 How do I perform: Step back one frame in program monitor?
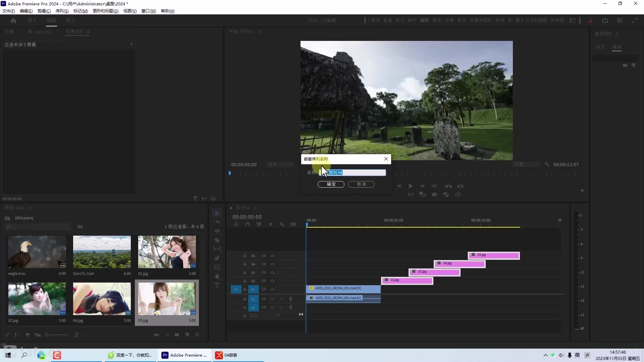[x=399, y=186]
